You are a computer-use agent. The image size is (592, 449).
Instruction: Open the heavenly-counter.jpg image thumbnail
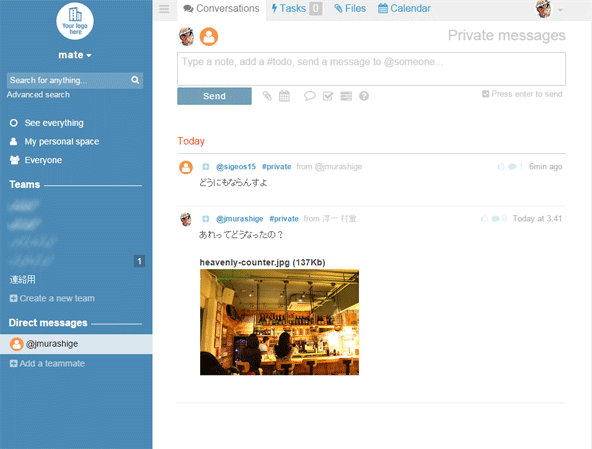279,322
